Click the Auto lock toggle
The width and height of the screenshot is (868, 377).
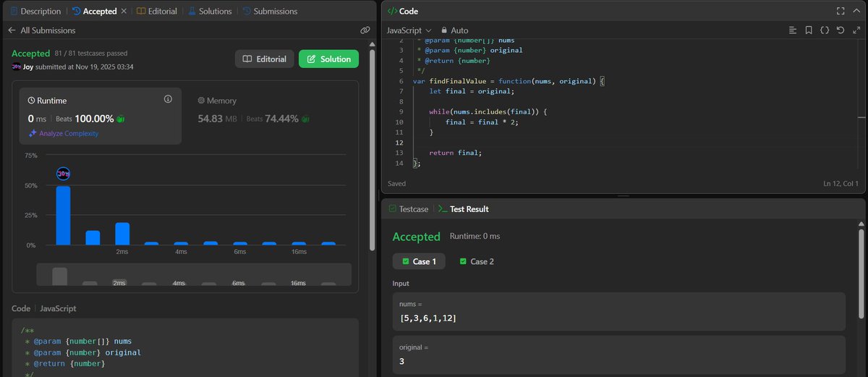(x=454, y=30)
